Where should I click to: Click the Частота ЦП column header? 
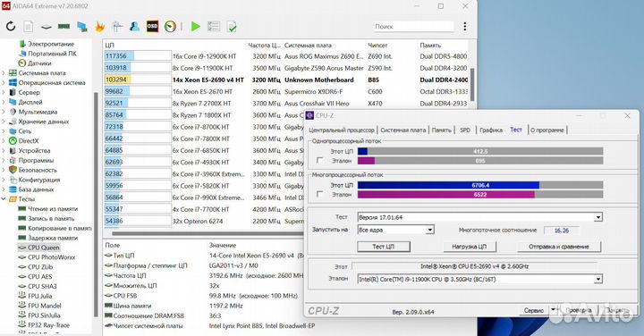click(x=264, y=46)
